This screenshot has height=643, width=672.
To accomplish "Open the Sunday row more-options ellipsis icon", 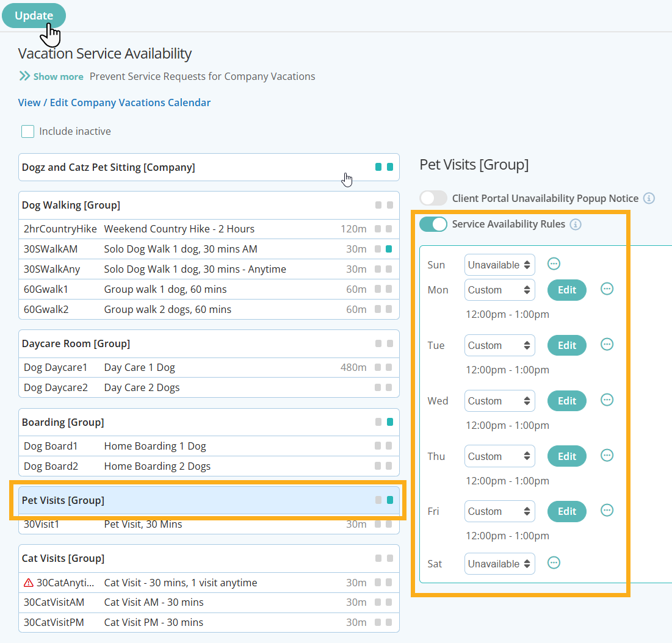I will pos(554,264).
